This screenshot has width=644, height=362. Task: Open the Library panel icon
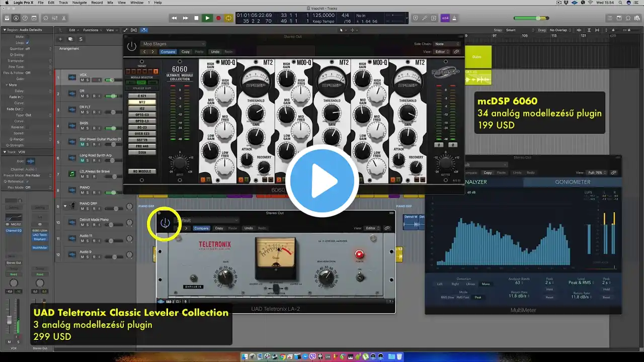click(x=7, y=18)
